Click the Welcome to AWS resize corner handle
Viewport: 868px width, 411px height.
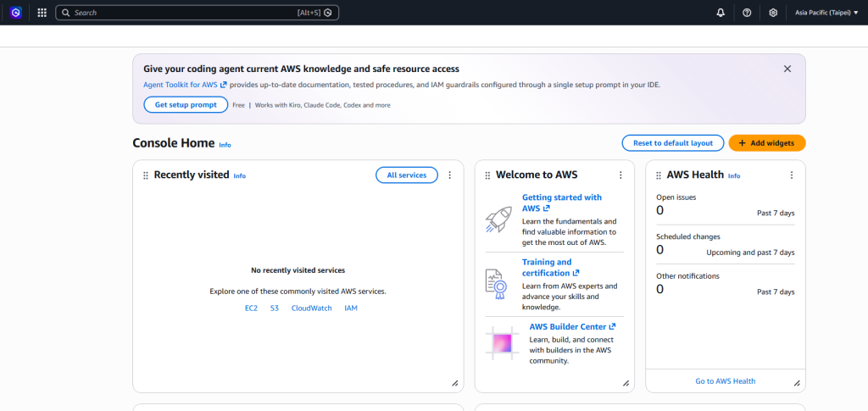(626, 383)
